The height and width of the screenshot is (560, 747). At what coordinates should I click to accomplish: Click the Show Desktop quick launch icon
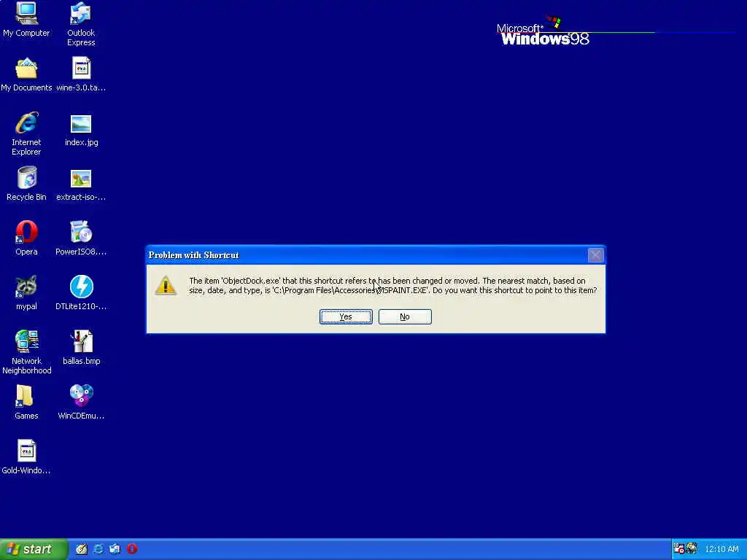click(x=82, y=549)
